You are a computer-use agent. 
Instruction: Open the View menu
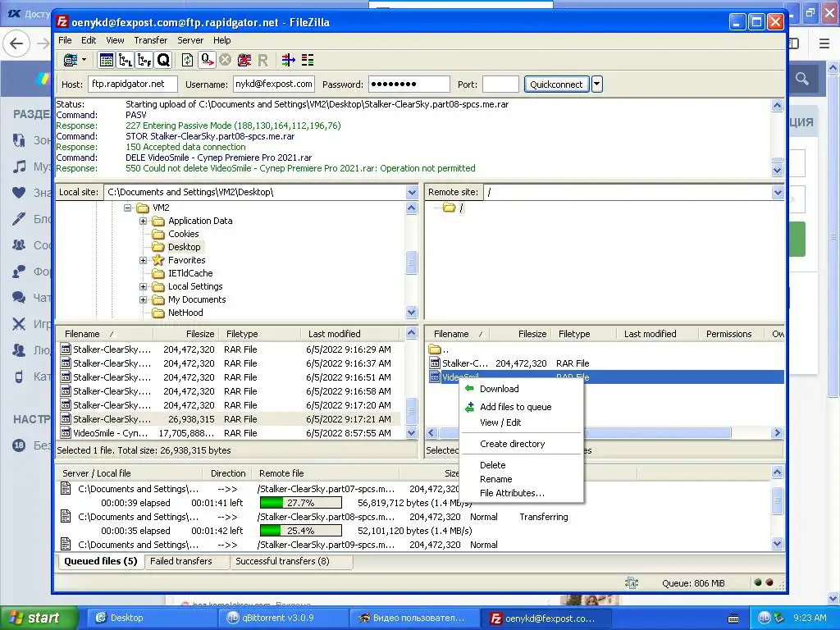[115, 40]
